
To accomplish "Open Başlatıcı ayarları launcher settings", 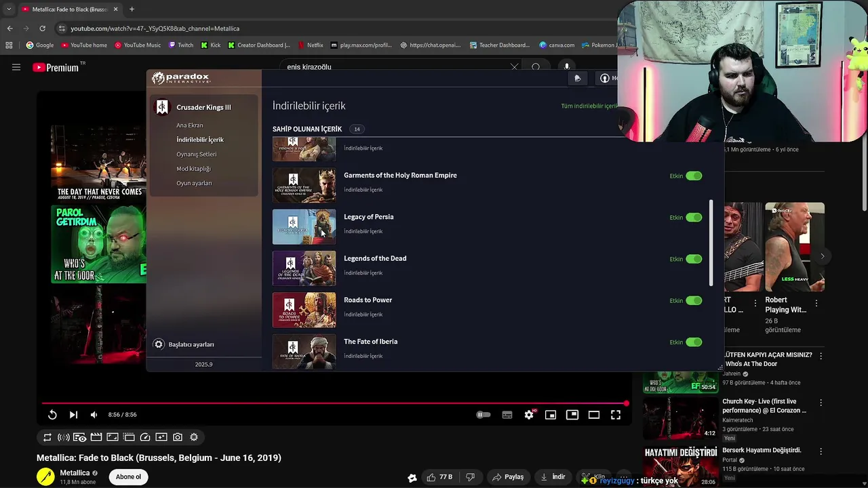I will [184, 344].
